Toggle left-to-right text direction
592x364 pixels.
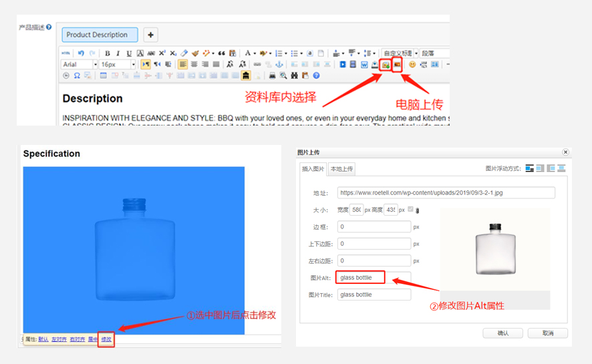(x=146, y=65)
